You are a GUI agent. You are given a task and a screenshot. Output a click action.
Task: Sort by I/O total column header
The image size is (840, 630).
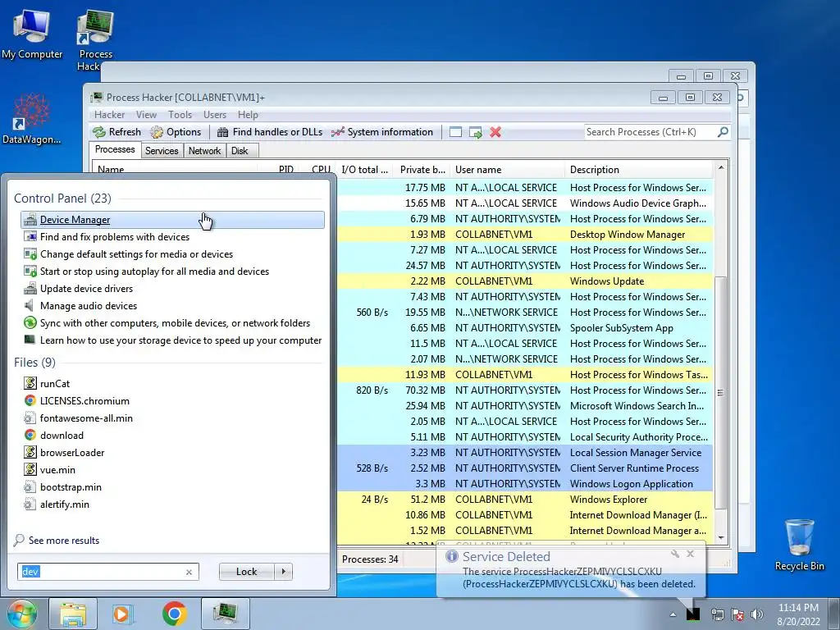pyautogui.click(x=364, y=170)
